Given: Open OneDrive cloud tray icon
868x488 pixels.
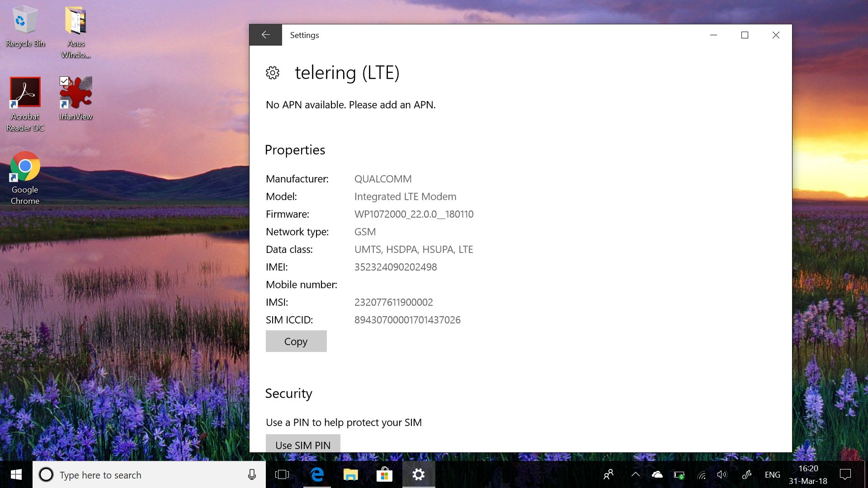Looking at the screenshot, I should [x=657, y=474].
